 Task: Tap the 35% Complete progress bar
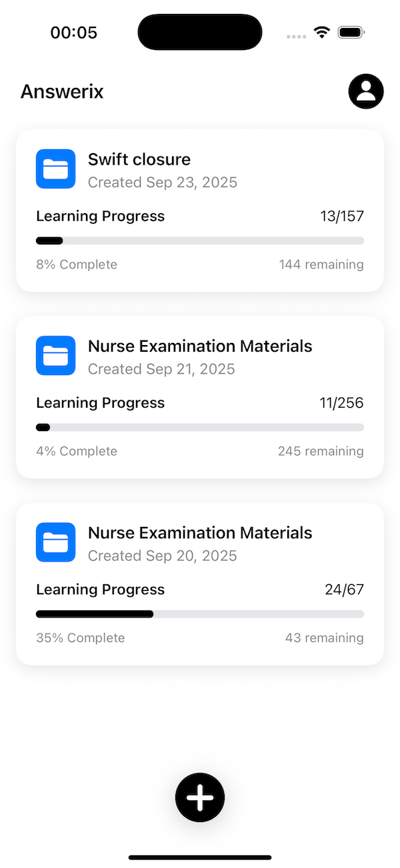coord(199,614)
